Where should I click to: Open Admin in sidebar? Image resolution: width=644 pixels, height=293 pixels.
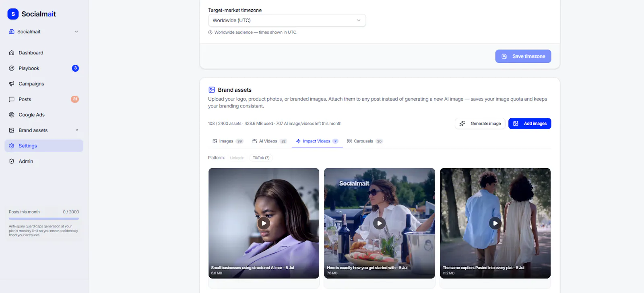point(44,161)
